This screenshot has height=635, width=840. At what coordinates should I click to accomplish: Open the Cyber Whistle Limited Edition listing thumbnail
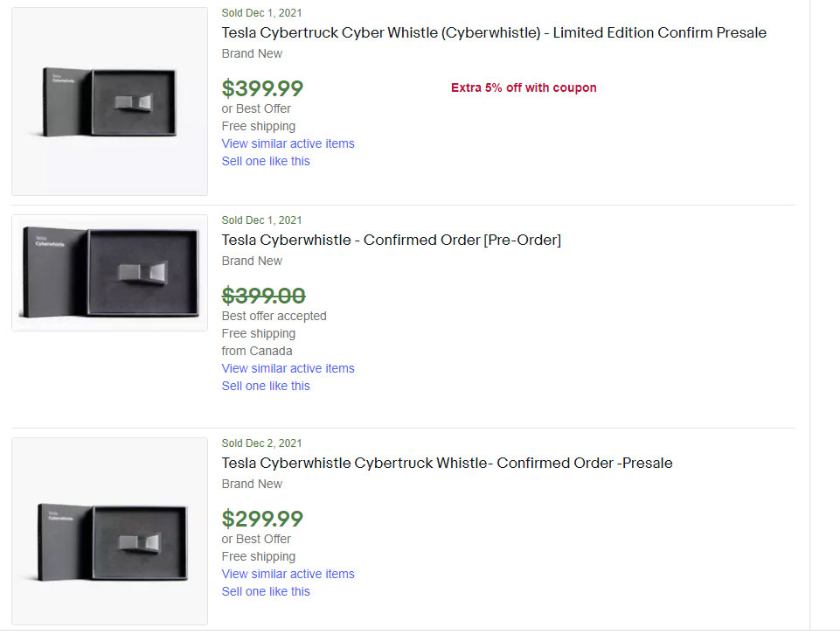click(x=109, y=101)
